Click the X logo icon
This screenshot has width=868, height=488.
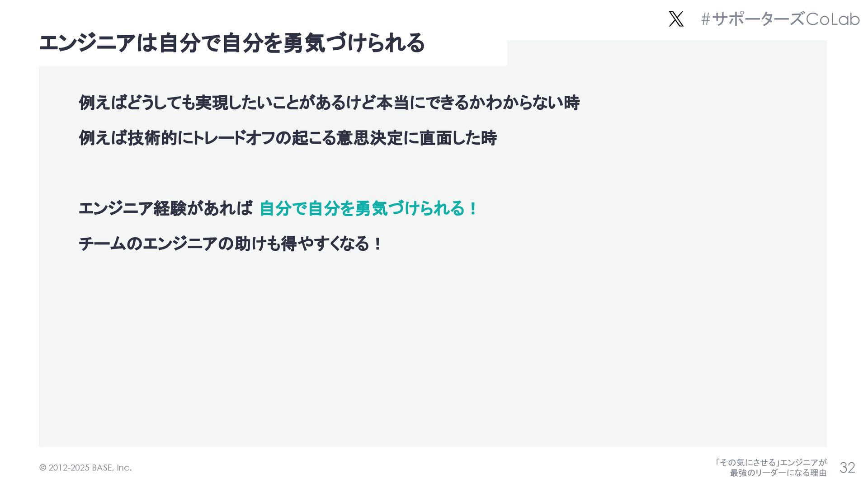[x=676, y=19]
